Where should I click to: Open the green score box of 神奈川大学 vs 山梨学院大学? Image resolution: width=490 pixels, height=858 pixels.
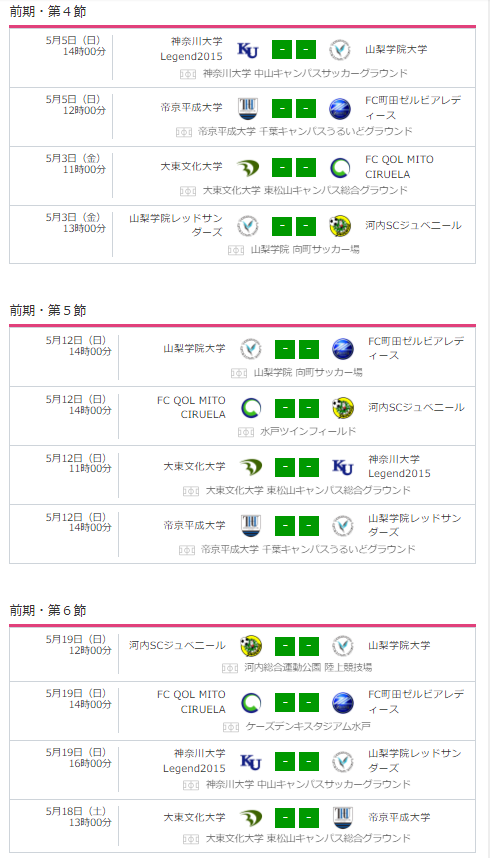[x=293, y=50]
